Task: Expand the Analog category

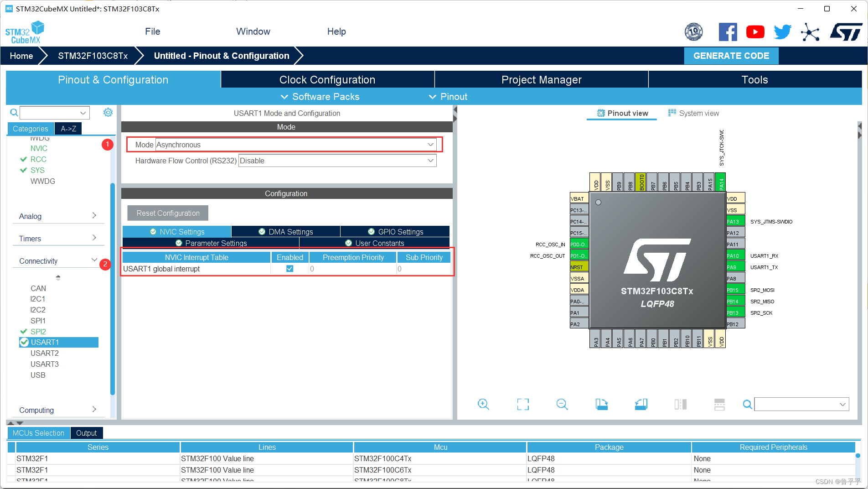Action: (58, 216)
